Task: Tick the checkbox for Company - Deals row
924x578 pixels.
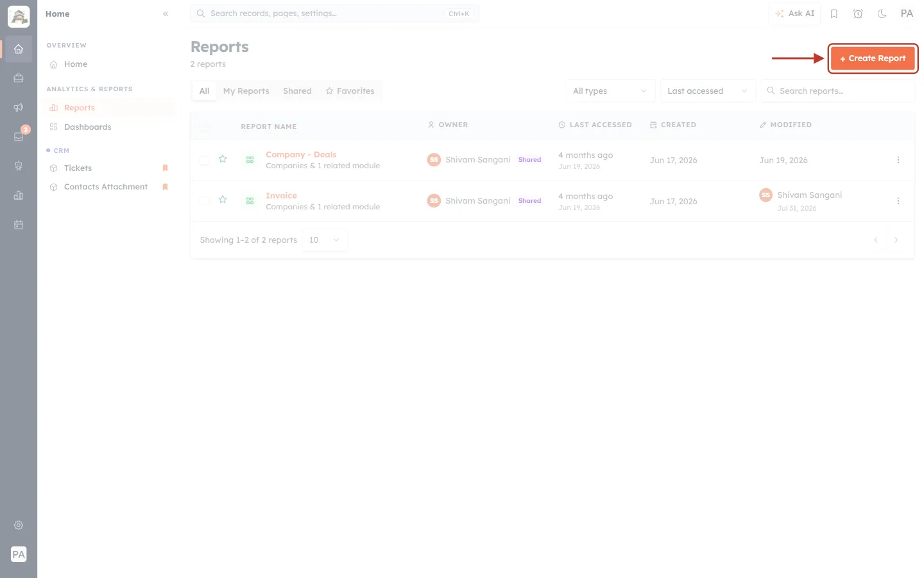Action: 204,160
